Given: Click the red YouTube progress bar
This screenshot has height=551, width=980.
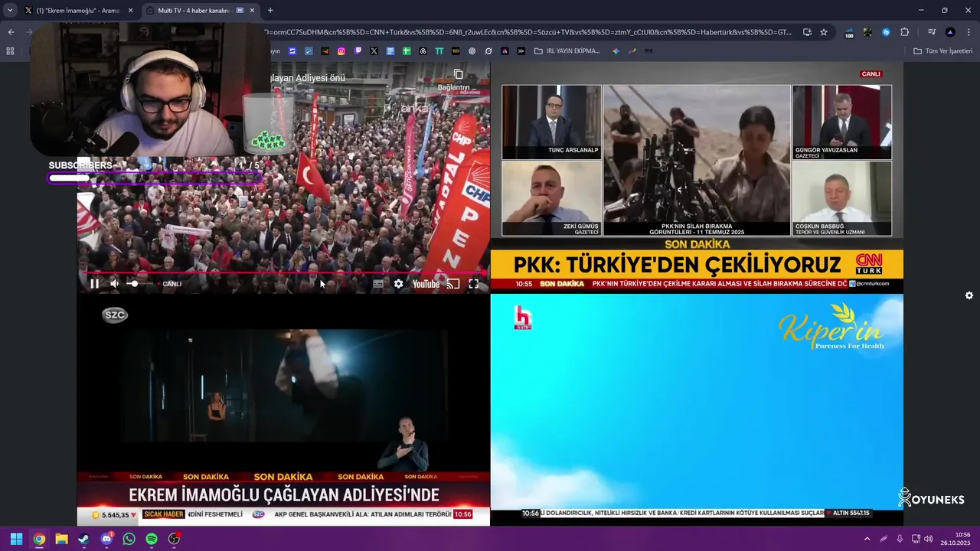Looking at the screenshot, I should (283, 272).
